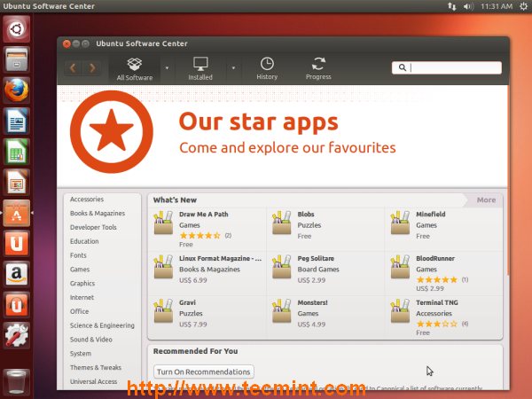Click the Peg Solitare app icon

(282, 267)
